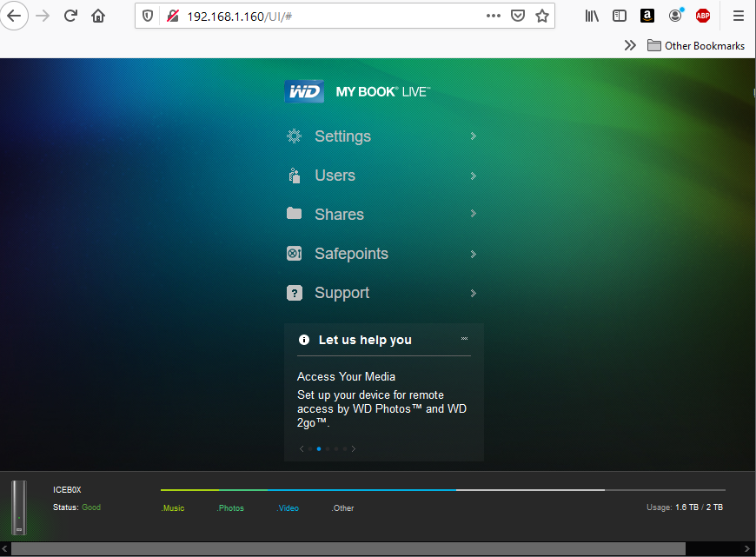756x557 pixels.
Task: Click the Video usage legend label
Action: (288, 507)
